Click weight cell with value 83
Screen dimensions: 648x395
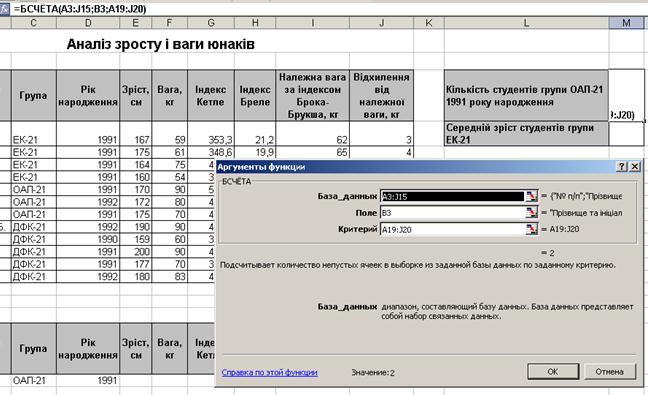pos(169,276)
